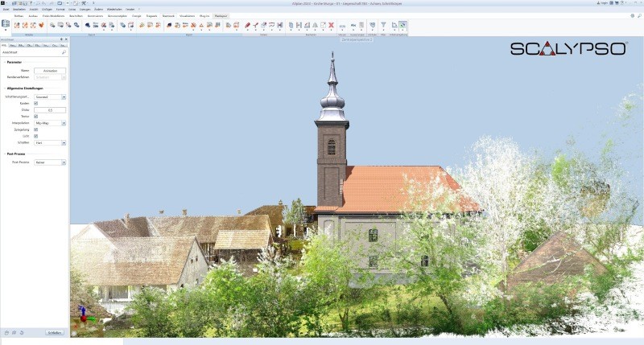Screen dimensions: 644x345
Task: Switch to the Rohbau ribbon tab
Action: point(19,16)
